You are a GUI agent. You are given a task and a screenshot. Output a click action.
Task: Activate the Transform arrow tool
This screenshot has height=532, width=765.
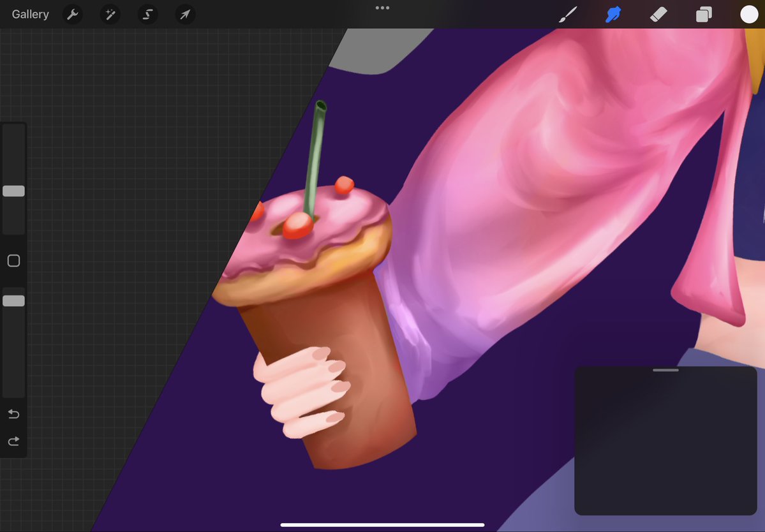pyautogui.click(x=185, y=15)
